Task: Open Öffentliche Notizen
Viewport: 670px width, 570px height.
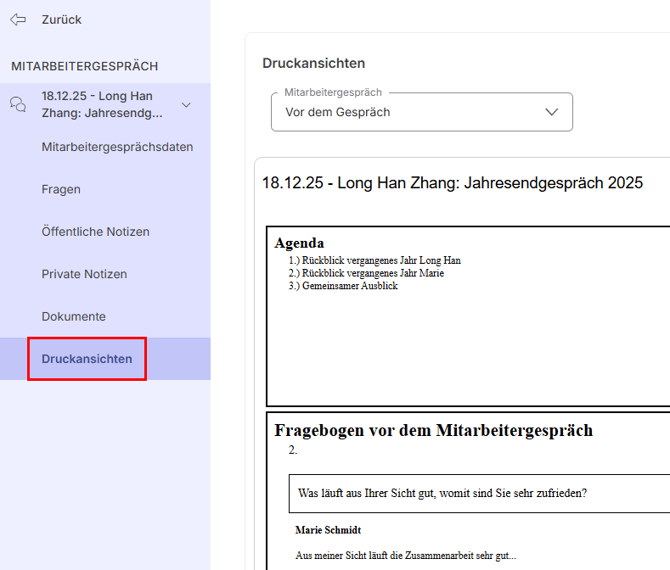Action: [95, 231]
